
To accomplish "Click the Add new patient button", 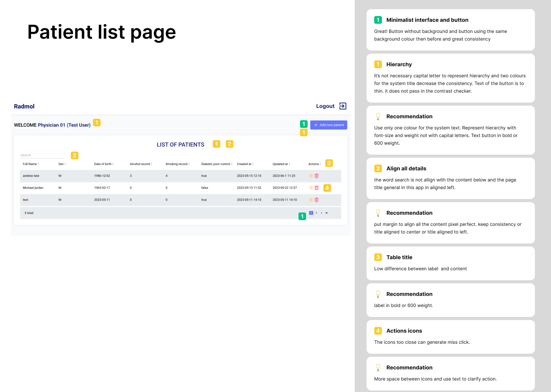I will tap(329, 125).
